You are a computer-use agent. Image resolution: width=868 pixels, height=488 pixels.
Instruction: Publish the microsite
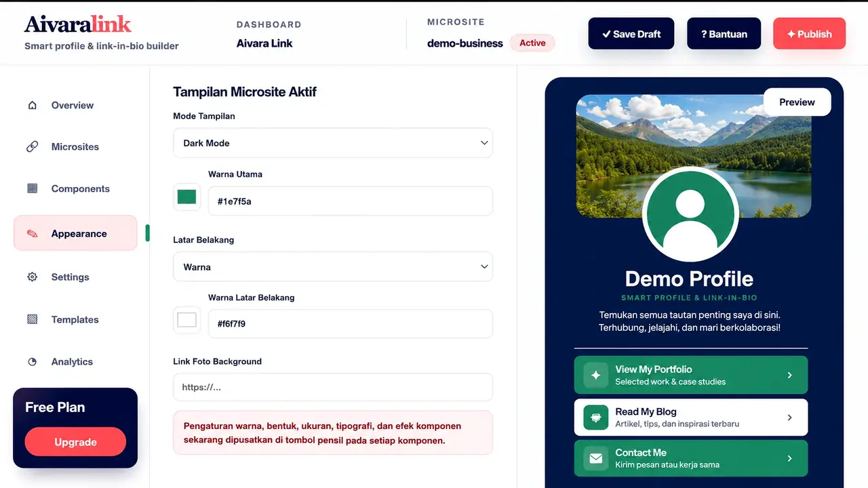809,34
